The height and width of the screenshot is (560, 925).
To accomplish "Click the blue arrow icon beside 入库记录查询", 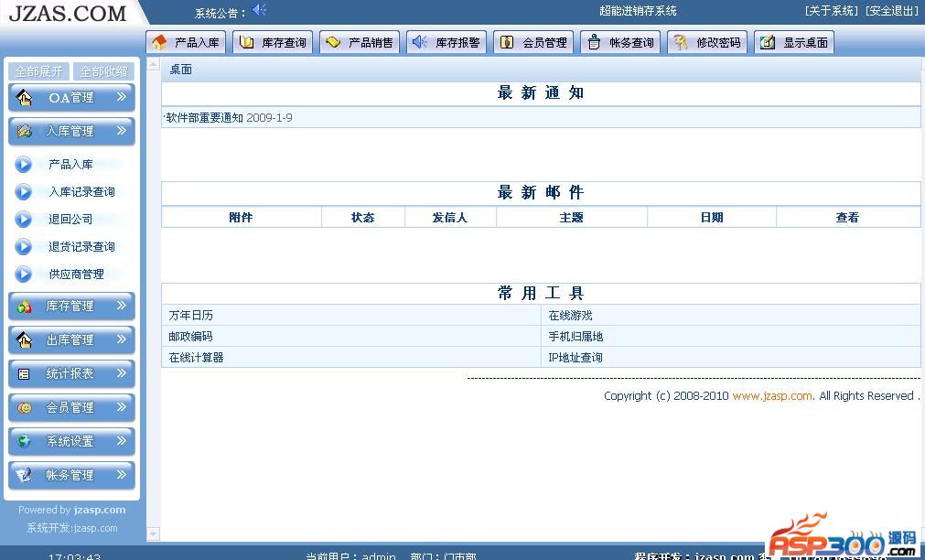I will click(x=23, y=192).
